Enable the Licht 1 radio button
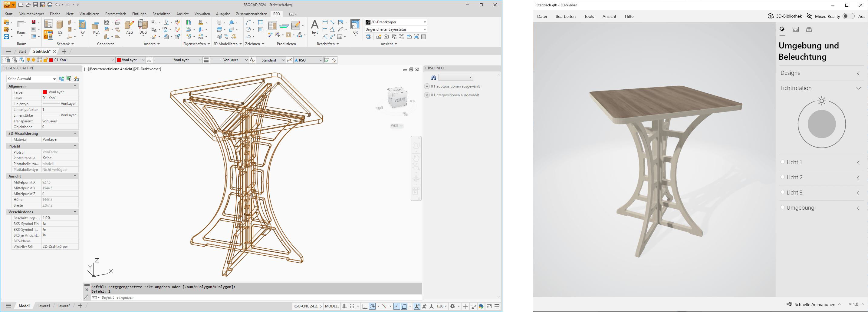The image size is (868, 312). (782, 162)
